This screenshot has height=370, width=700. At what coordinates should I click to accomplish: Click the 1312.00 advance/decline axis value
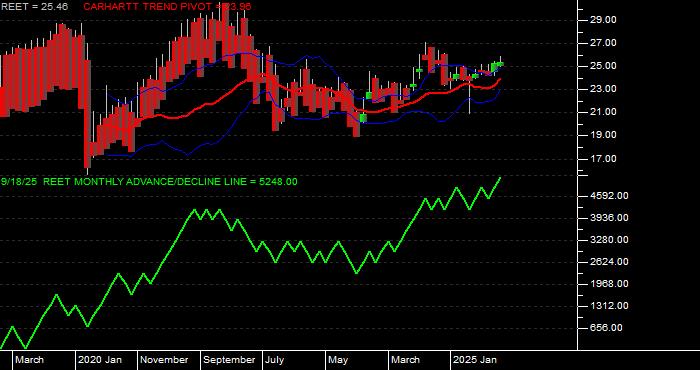pos(609,306)
